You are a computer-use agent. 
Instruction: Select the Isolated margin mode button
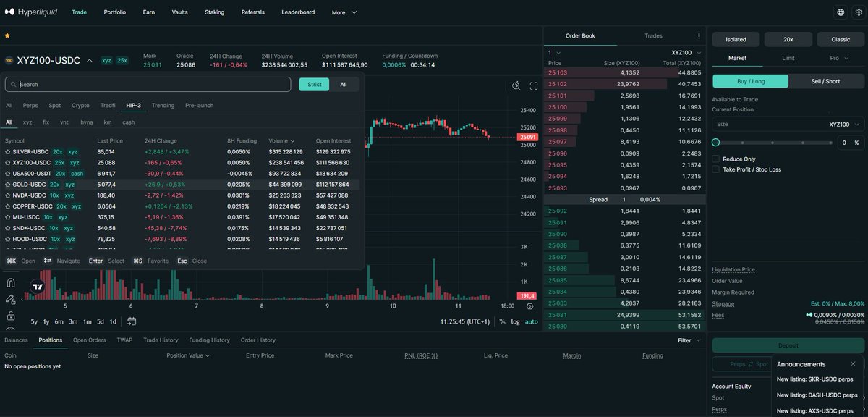tap(736, 39)
